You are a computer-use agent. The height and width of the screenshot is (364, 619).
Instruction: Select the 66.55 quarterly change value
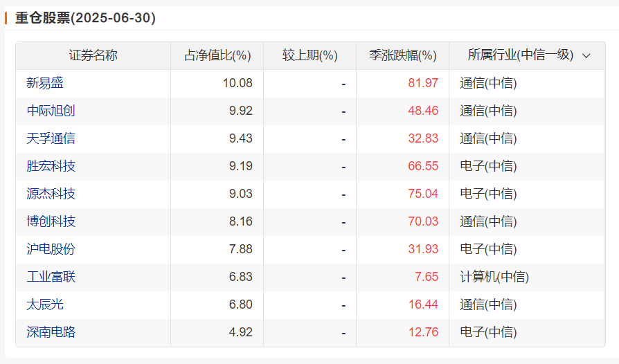[x=423, y=165]
